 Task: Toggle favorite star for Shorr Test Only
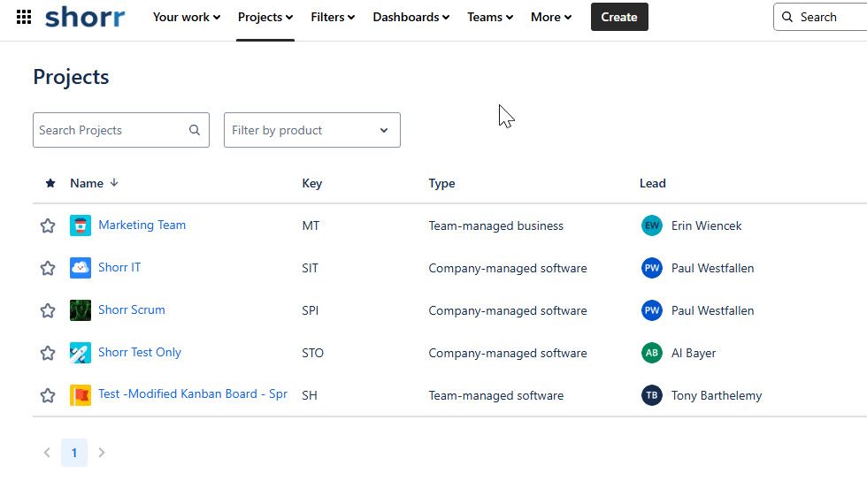tap(48, 353)
